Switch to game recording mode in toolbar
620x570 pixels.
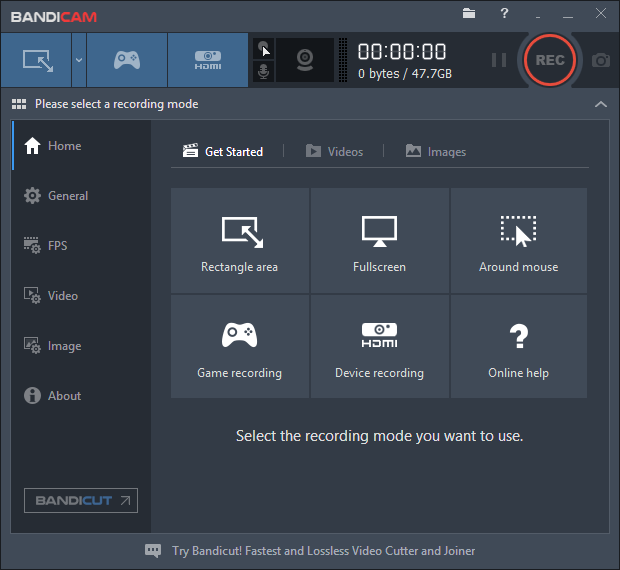[x=127, y=60]
